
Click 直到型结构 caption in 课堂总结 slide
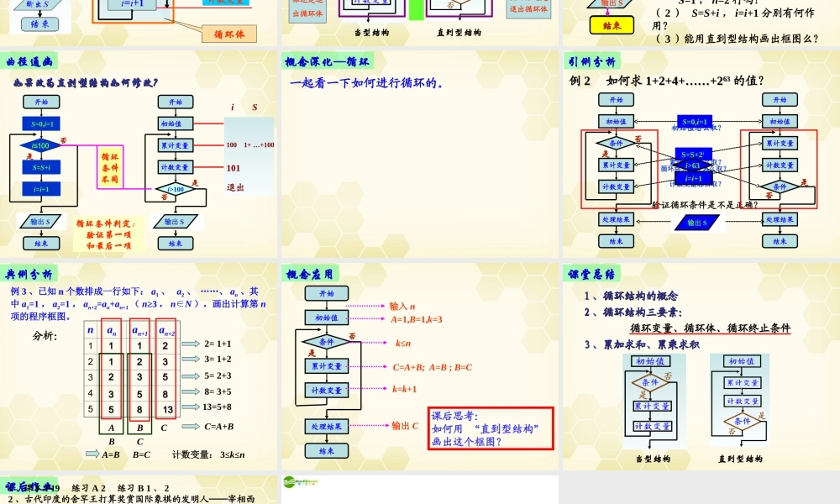[740, 459]
